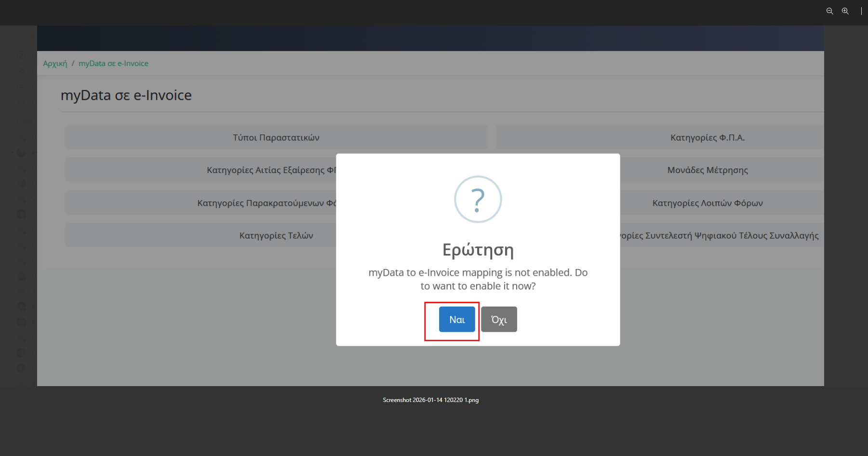Confirm the dialog with the Ναι button

[456, 320]
